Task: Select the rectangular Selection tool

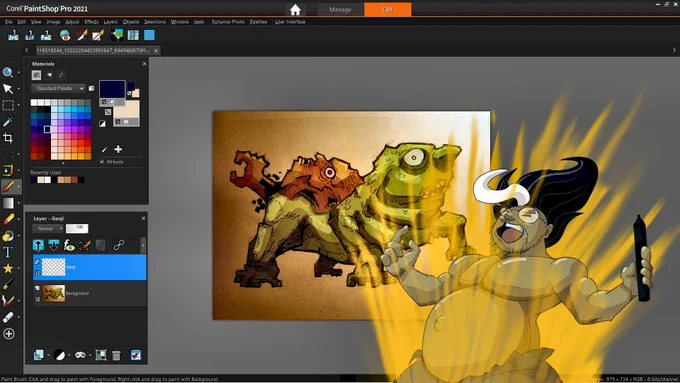Action: (8, 105)
